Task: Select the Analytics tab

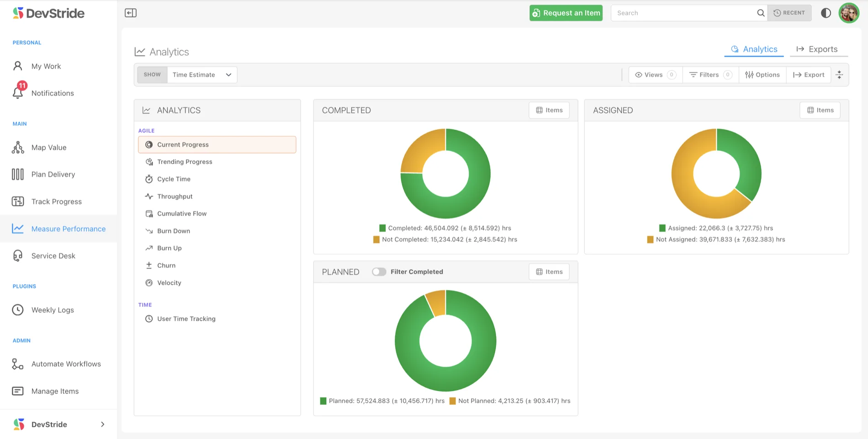Action: (754, 49)
